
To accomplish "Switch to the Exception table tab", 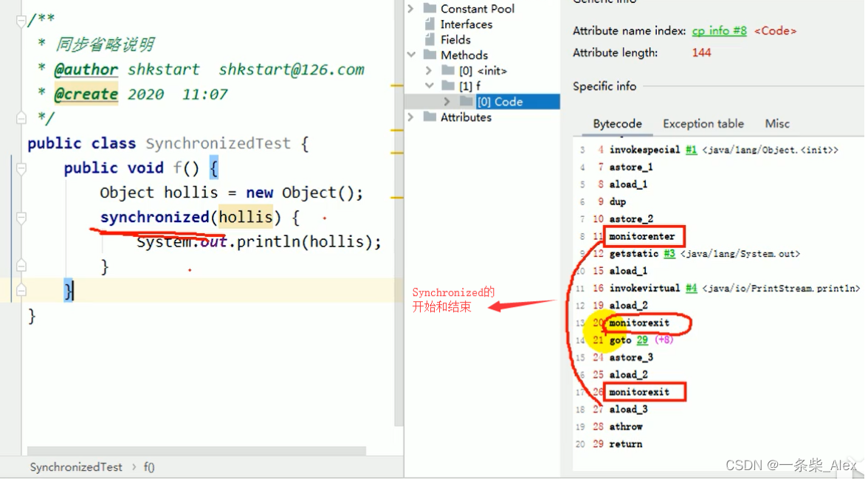I will [703, 123].
